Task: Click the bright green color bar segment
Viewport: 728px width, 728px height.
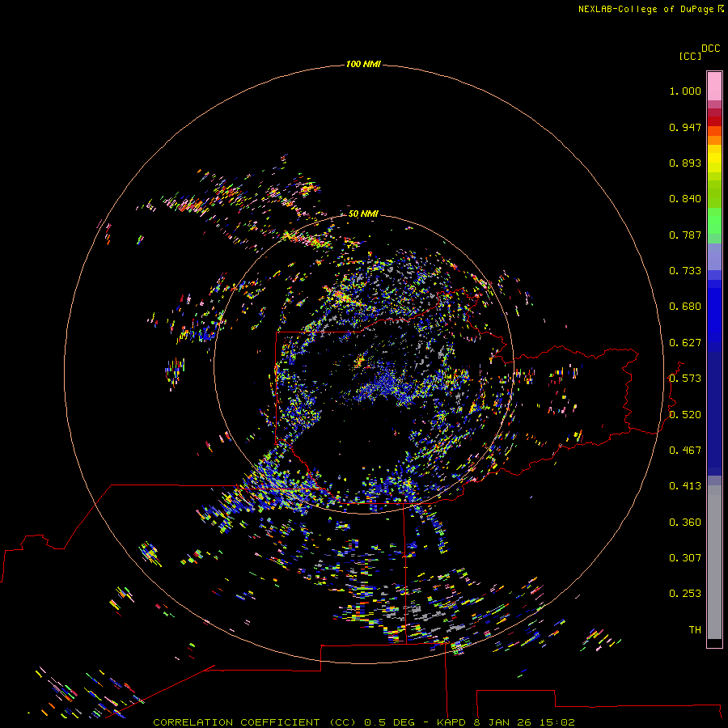Action: 714,221
